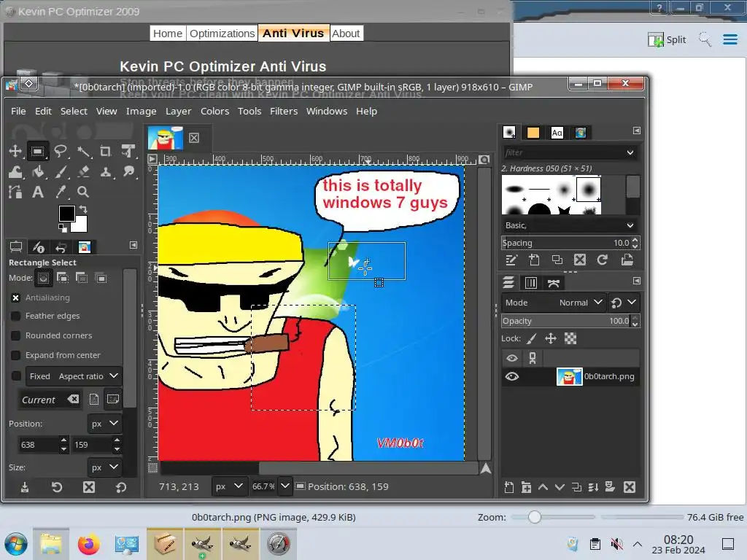The height and width of the screenshot is (560, 747).
Task: Lock layer pixels with the brush icon
Action: tap(532, 338)
